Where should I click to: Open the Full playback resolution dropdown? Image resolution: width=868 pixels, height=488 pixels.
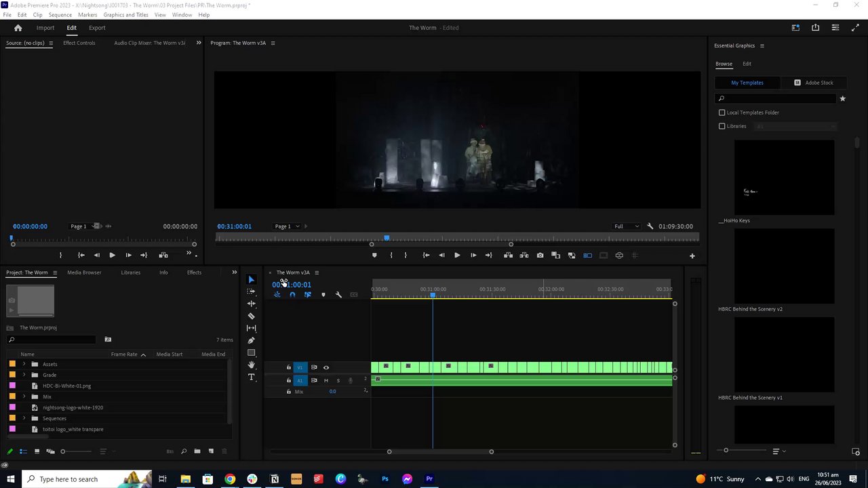coord(626,226)
